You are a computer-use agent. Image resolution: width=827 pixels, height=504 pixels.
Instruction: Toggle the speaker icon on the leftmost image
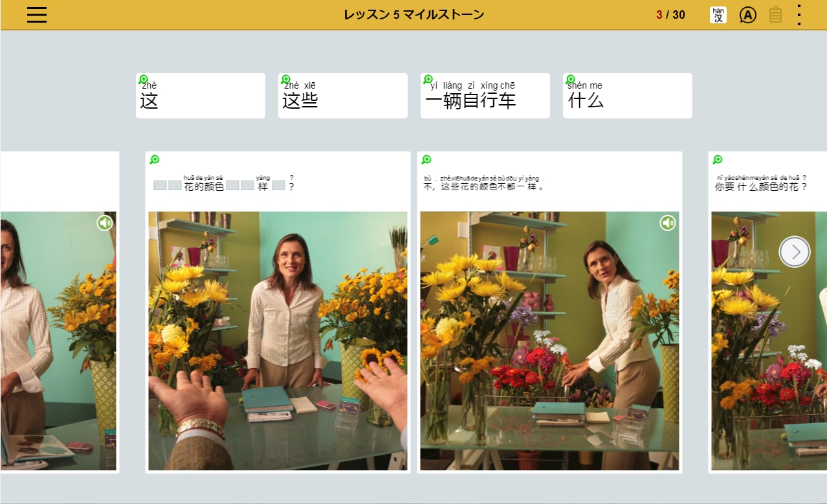coord(105,223)
